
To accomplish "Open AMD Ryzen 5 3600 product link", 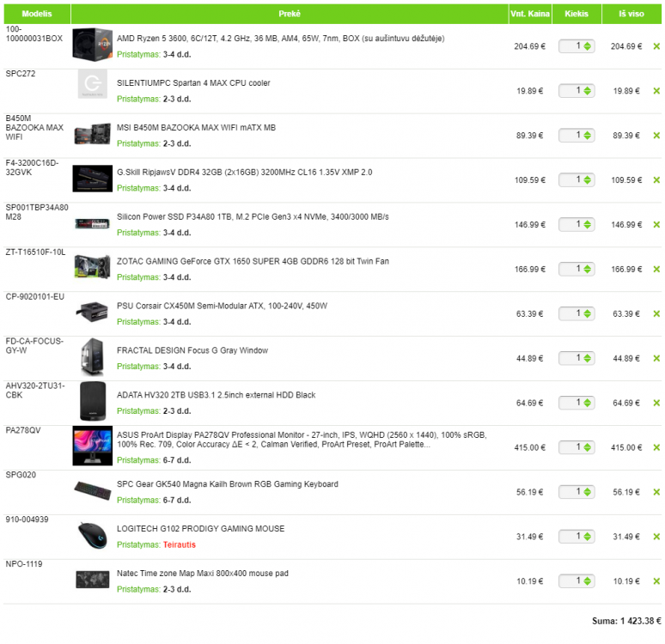I will click(x=280, y=39).
